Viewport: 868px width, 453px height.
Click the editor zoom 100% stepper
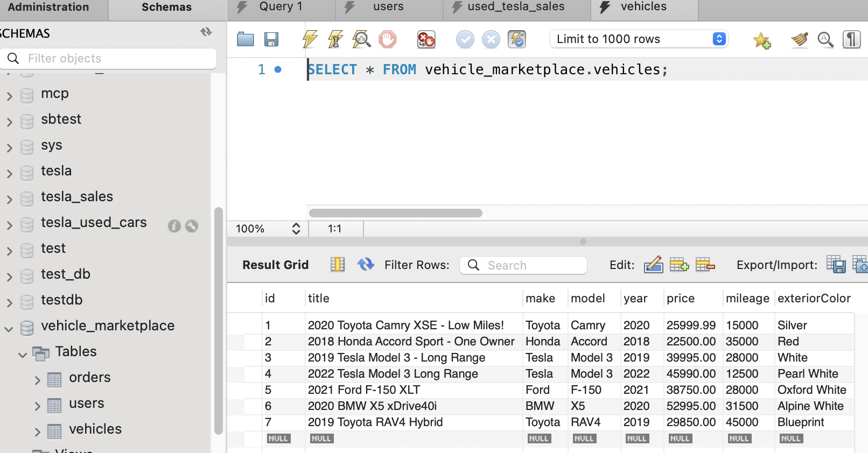coord(296,229)
